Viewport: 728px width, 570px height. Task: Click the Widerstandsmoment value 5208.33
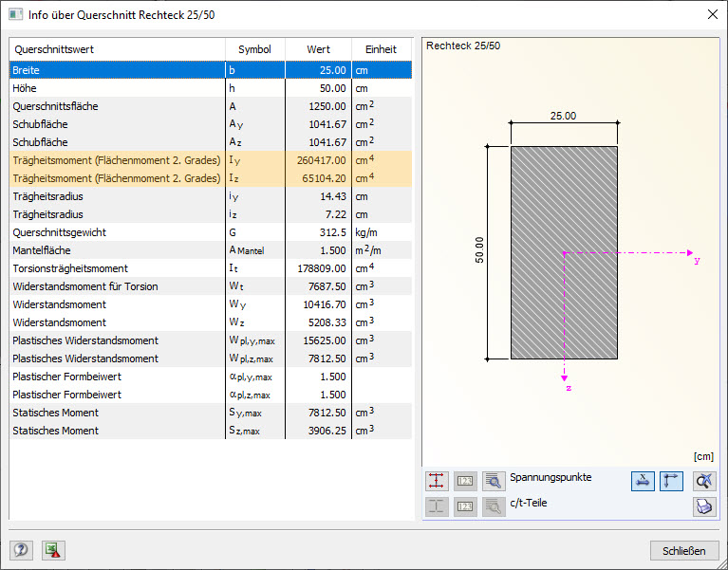click(x=327, y=322)
